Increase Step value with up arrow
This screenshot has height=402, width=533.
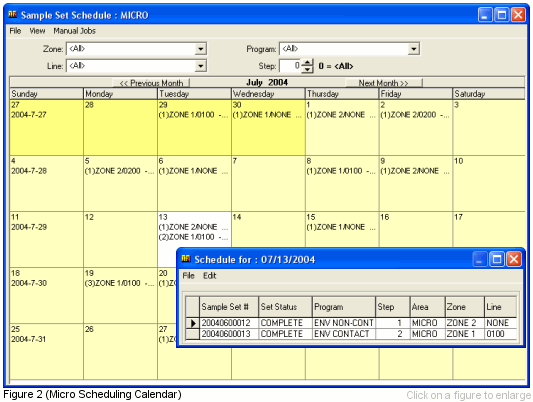pos(307,63)
